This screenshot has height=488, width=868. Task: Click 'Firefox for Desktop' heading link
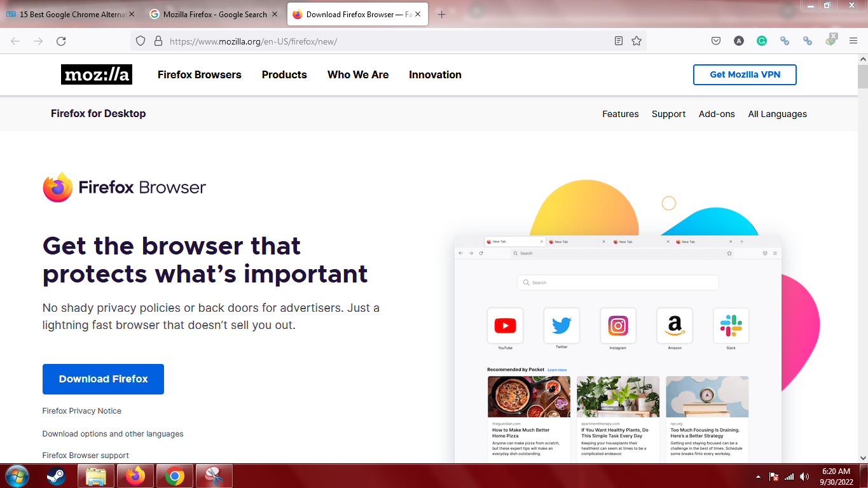tap(99, 113)
